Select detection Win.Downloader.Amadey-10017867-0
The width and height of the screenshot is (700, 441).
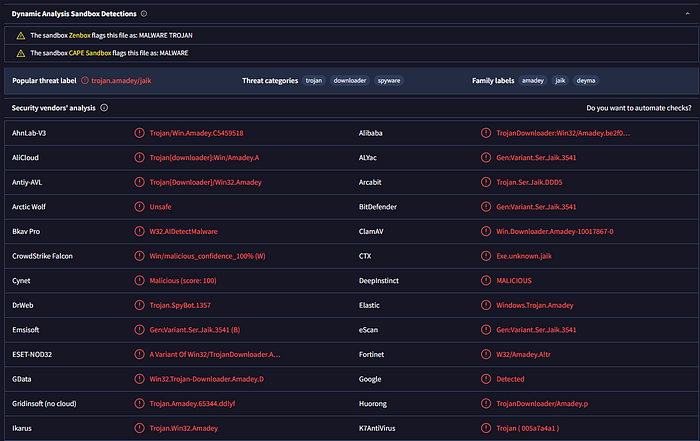(555, 231)
